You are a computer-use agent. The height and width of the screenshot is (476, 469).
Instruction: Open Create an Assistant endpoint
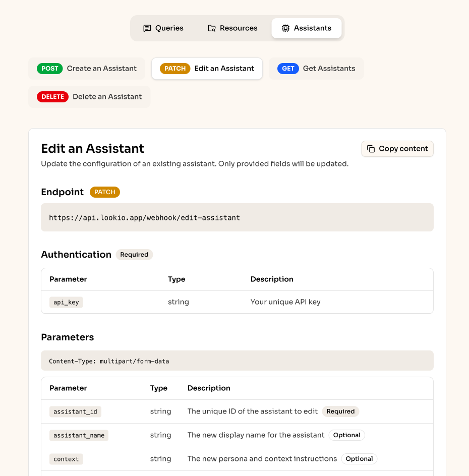tap(87, 68)
